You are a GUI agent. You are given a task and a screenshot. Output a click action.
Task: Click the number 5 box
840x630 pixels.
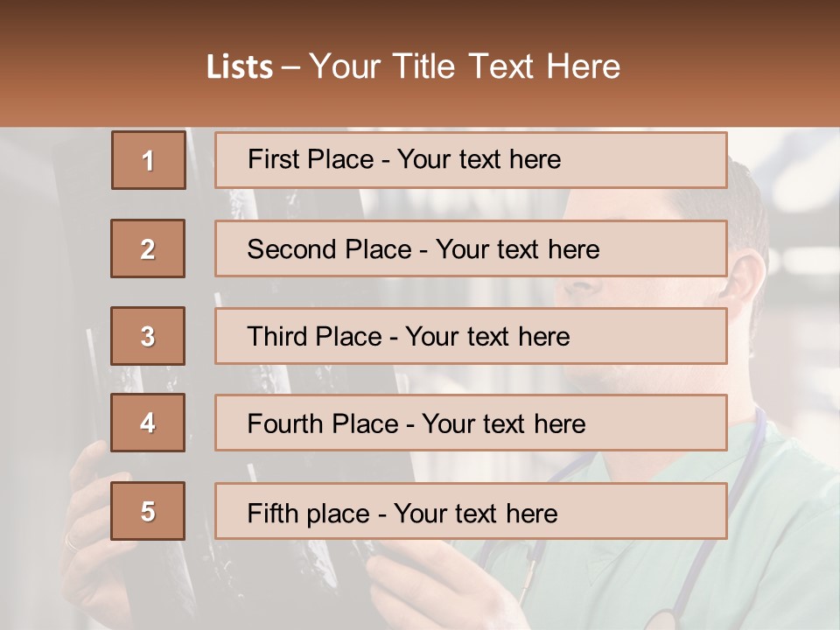tap(148, 511)
